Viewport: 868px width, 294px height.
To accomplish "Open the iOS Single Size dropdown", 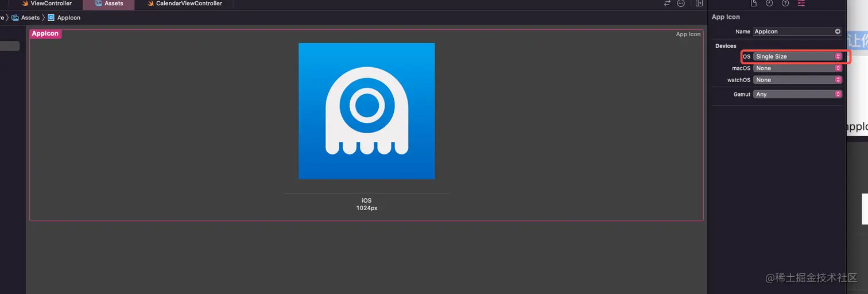I will 797,56.
